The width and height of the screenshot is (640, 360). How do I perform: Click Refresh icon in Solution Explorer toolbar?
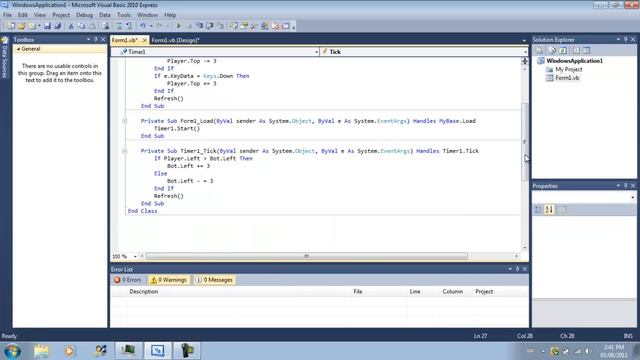tap(563, 51)
